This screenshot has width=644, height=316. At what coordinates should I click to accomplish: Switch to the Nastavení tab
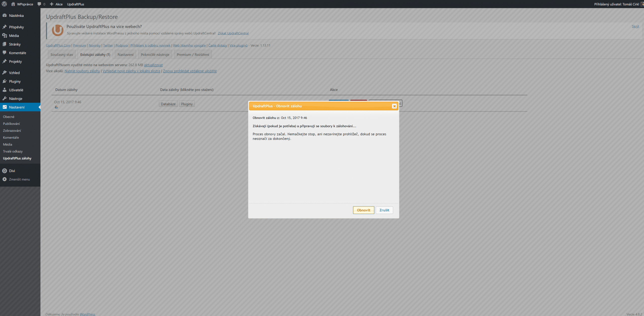click(x=126, y=54)
